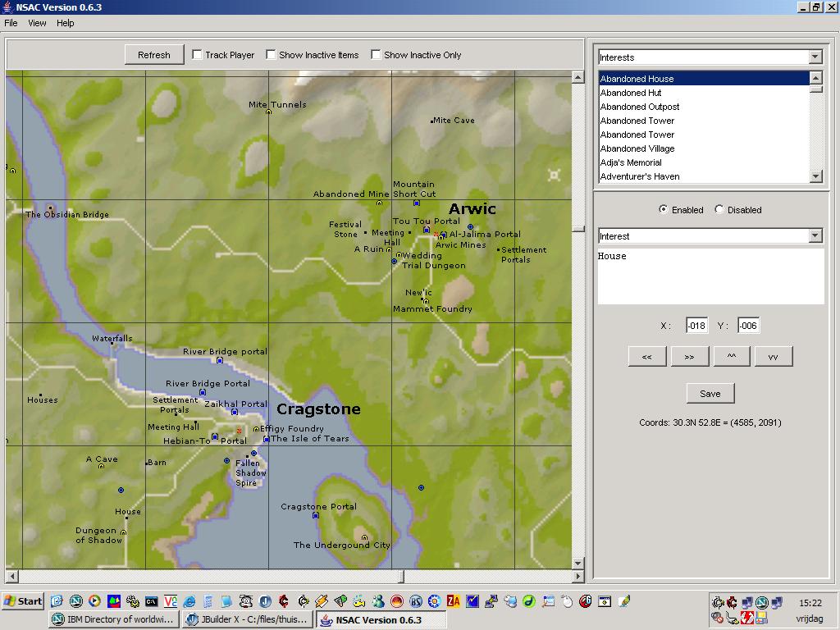Enable the Track Player checkbox

pos(197,55)
